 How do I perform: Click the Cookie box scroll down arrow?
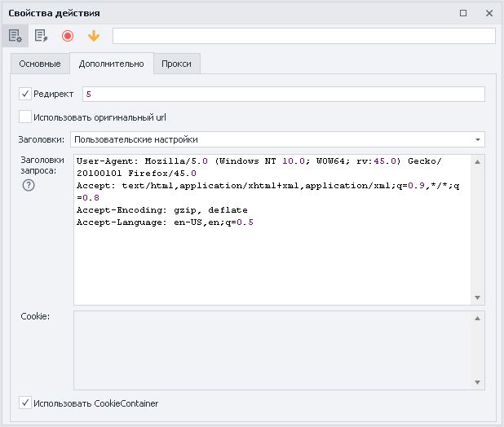[478, 382]
